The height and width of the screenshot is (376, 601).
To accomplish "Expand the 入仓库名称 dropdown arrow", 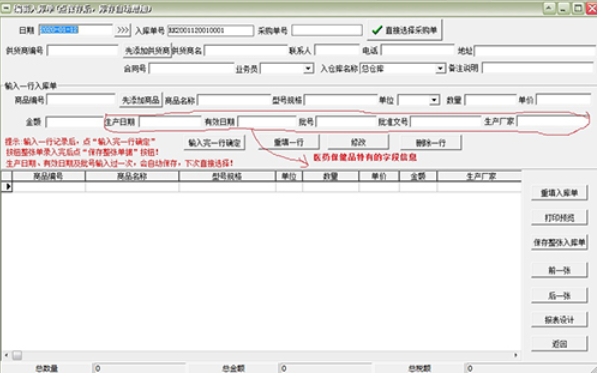I will pos(440,69).
